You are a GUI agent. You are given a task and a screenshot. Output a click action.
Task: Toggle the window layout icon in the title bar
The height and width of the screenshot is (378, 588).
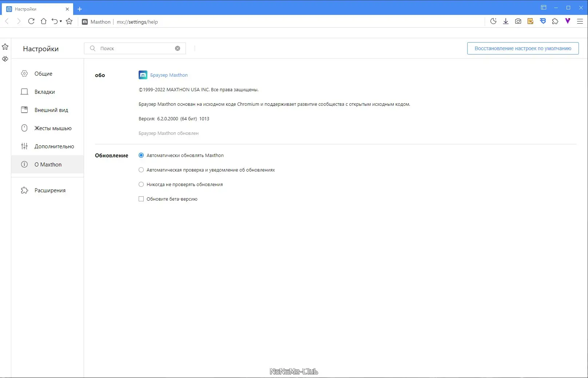click(x=544, y=8)
